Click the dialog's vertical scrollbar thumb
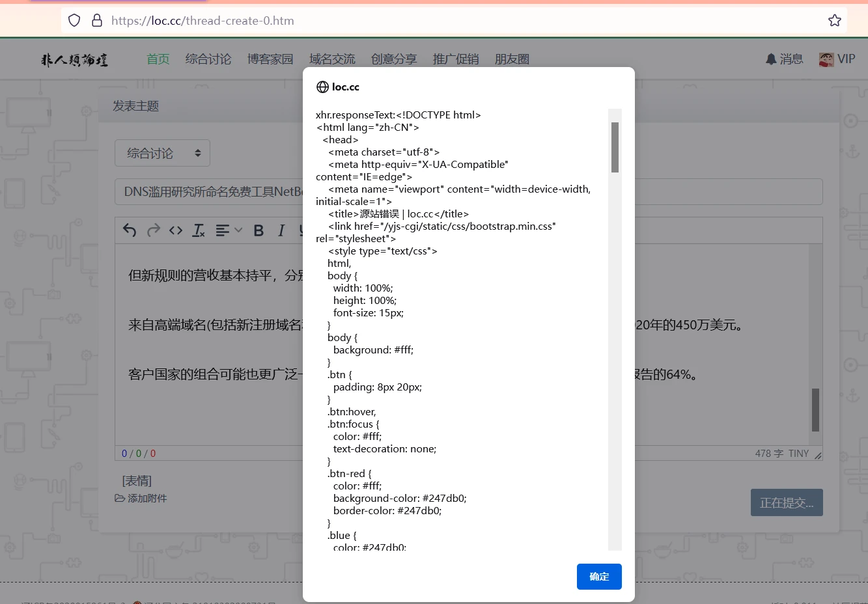Viewport: 868px width, 604px height. pyautogui.click(x=615, y=147)
